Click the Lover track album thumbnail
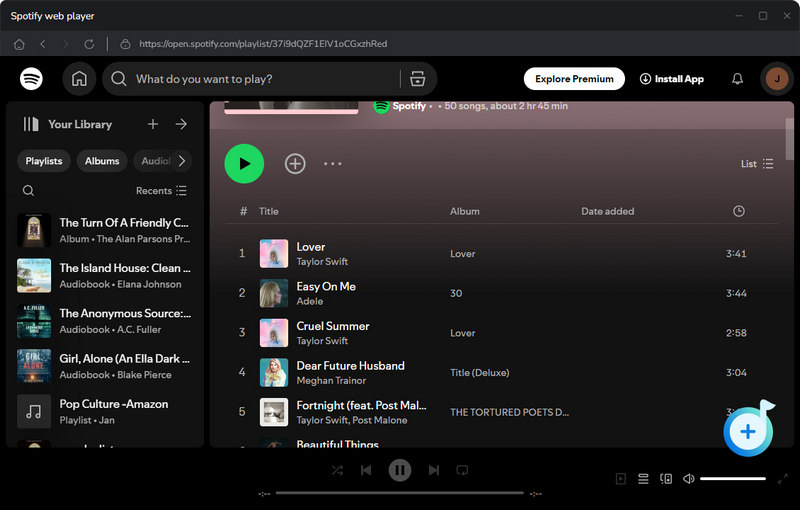The width and height of the screenshot is (800, 510). pyautogui.click(x=274, y=253)
